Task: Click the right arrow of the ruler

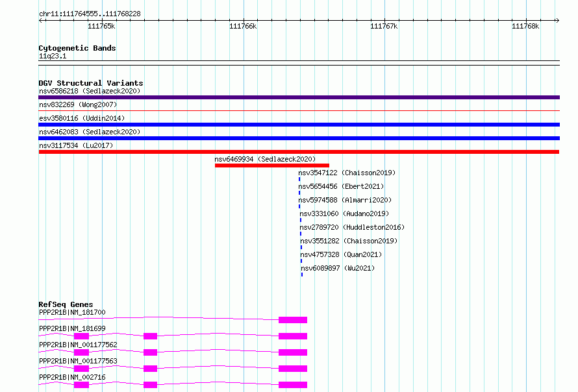Action: (557, 20)
